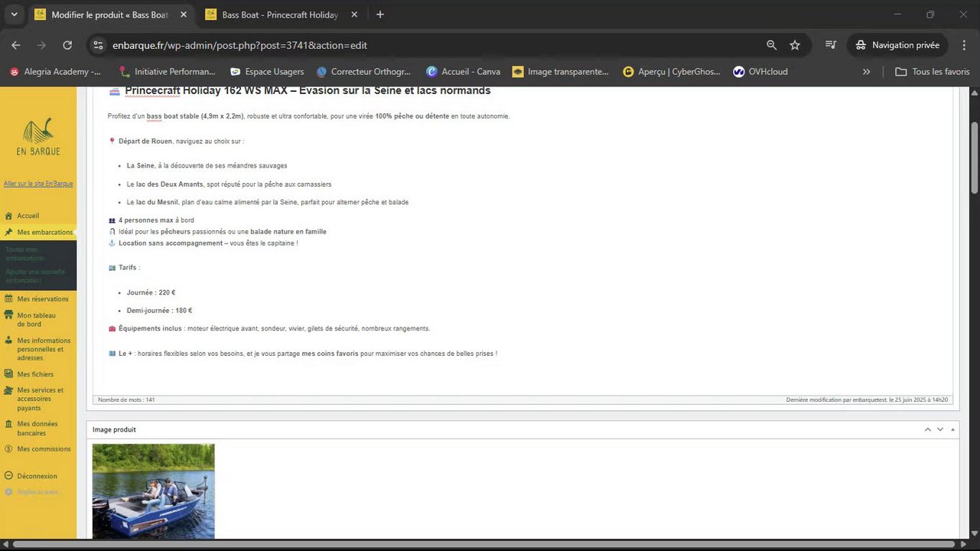This screenshot has height=551, width=980.
Task: Click the Déconnexion icon in sidebar
Action: (x=9, y=476)
